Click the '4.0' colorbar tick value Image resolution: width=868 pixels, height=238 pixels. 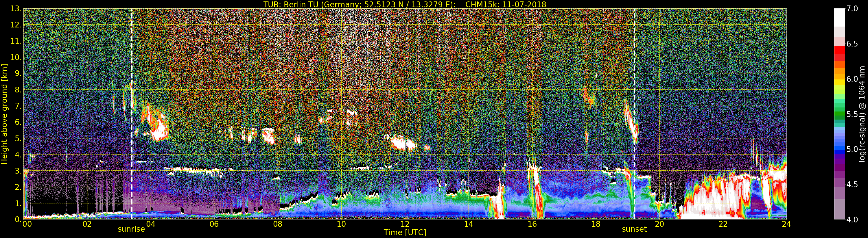pos(852,220)
